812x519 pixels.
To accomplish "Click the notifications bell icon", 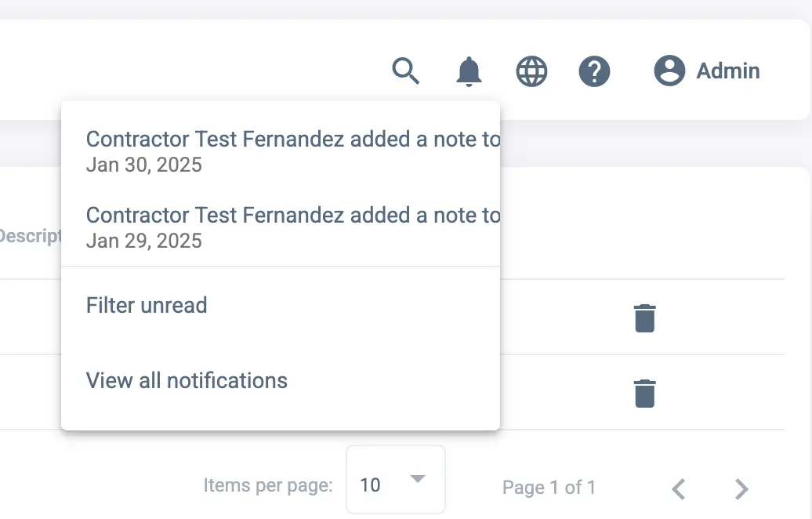I will 469,71.
